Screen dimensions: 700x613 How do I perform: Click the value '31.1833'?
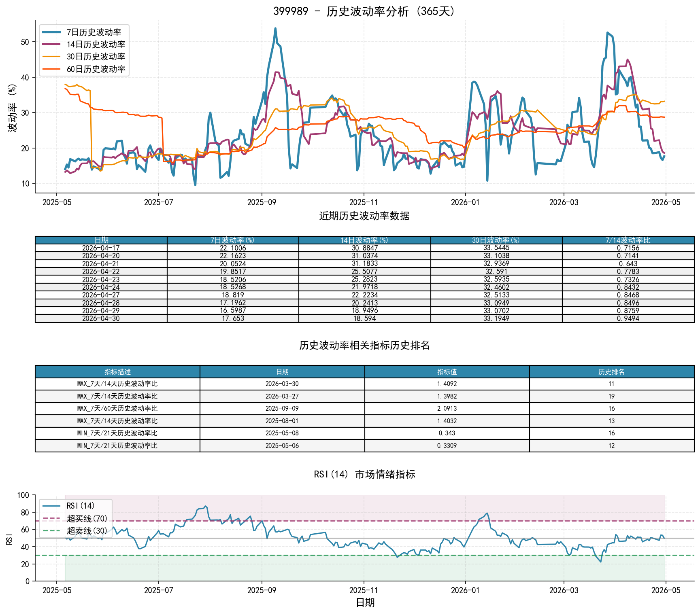364,263
